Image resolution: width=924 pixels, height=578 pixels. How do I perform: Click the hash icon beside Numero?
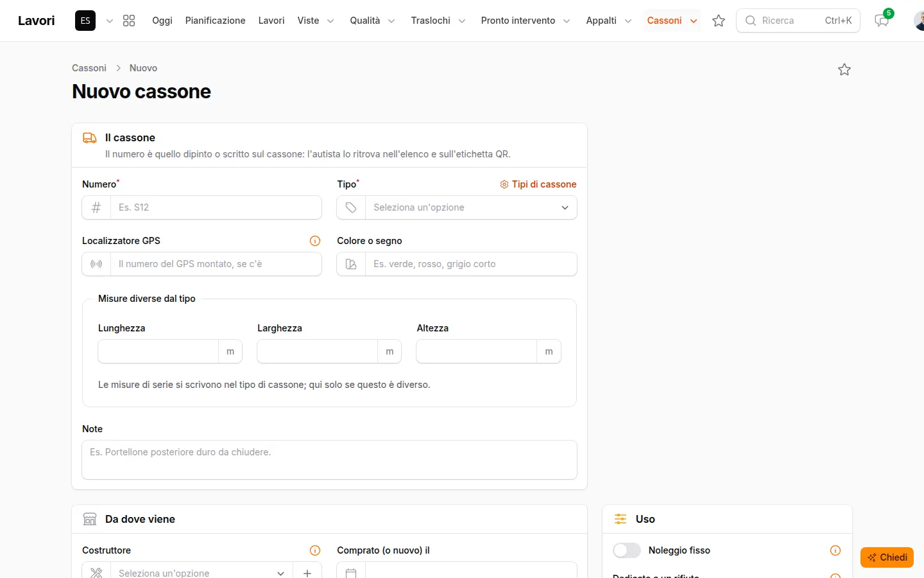pos(96,207)
